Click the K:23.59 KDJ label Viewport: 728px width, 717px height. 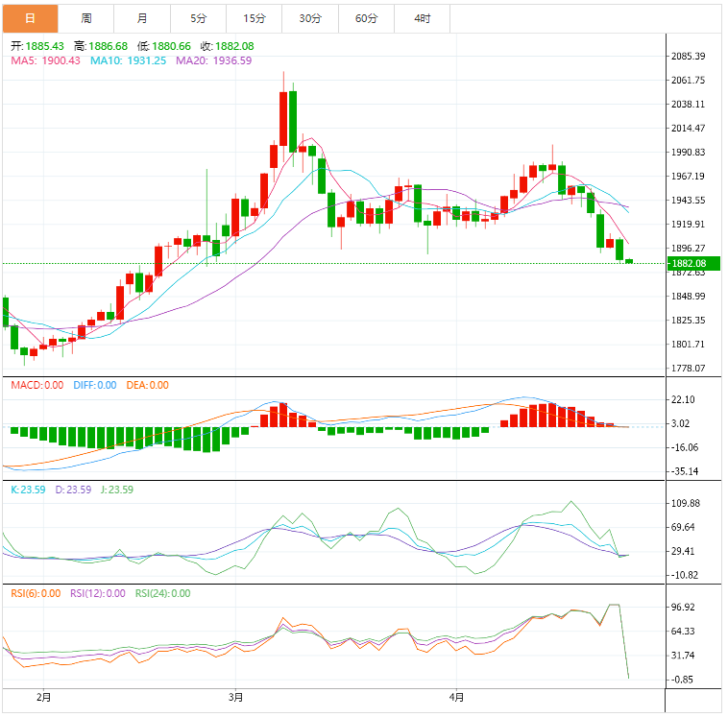pos(28,490)
